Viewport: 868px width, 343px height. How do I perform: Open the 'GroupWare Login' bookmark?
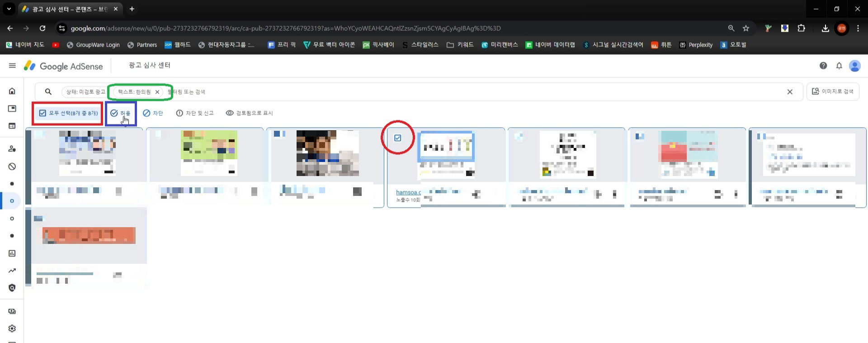tap(93, 45)
